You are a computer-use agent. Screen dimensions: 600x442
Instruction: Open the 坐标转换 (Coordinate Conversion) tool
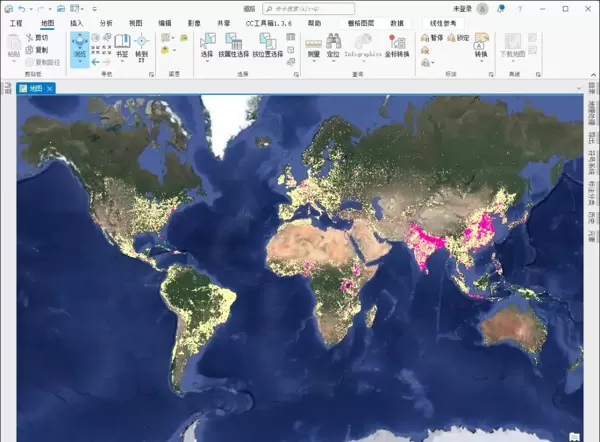point(395,46)
